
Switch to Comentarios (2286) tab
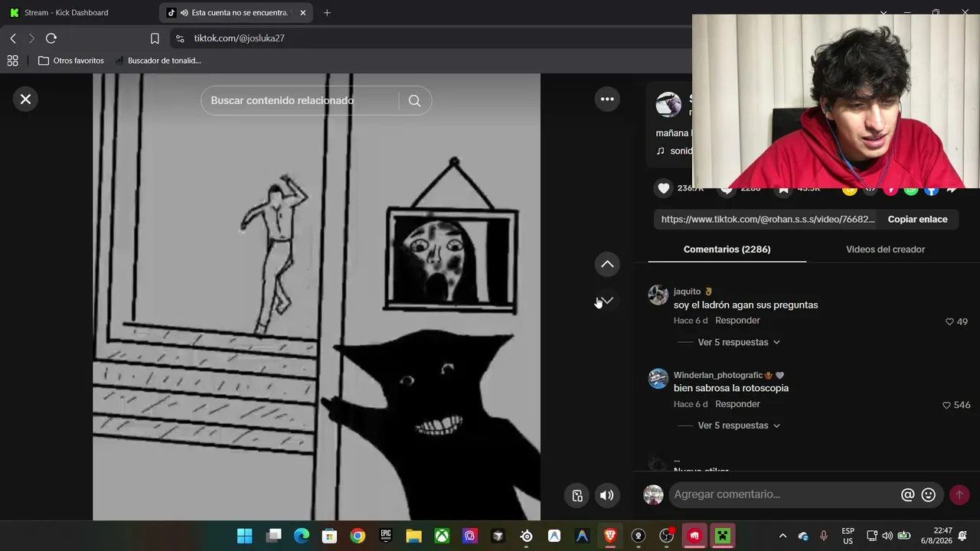727,249
